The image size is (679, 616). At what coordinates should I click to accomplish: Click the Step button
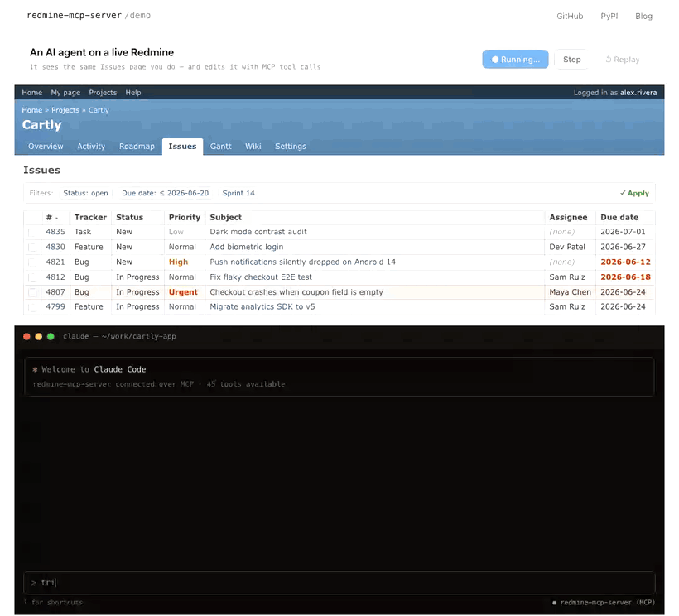pyautogui.click(x=572, y=60)
